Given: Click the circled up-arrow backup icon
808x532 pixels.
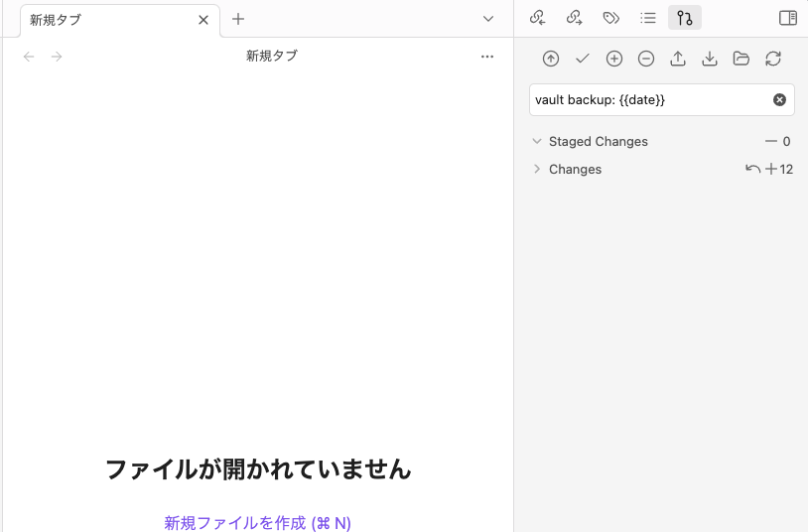Looking at the screenshot, I should (551, 59).
